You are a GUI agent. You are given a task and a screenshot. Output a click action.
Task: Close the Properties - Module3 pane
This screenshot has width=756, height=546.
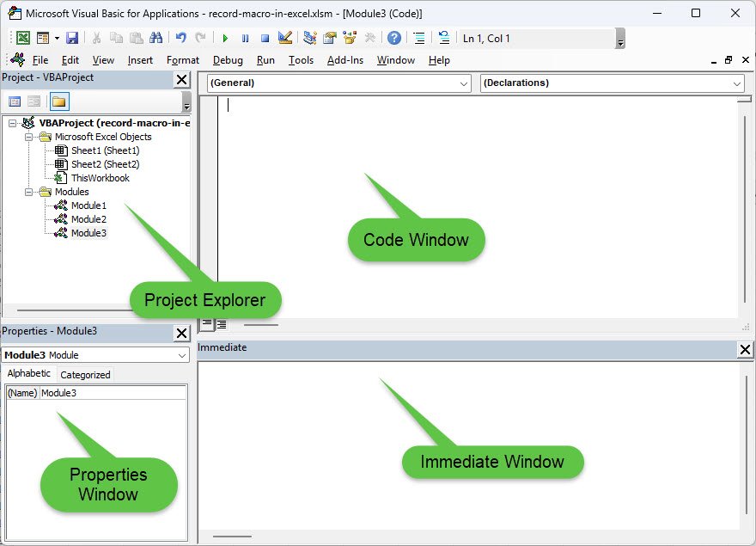(182, 333)
